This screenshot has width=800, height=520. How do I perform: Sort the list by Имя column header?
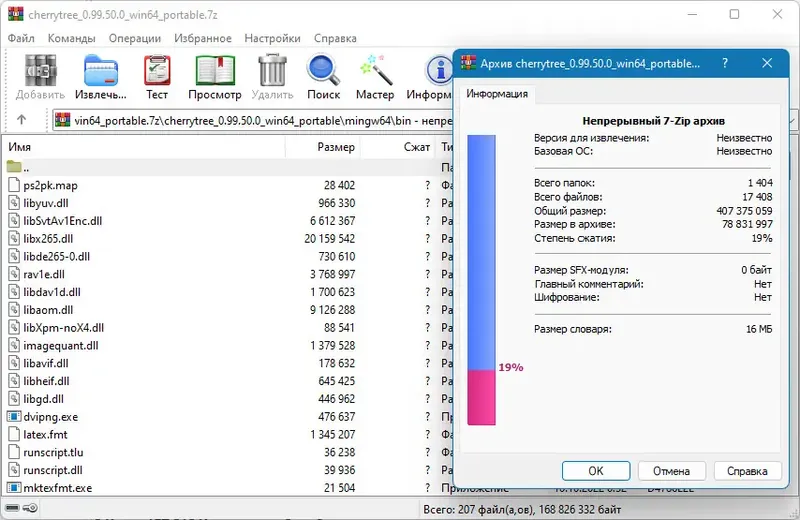tap(144, 147)
